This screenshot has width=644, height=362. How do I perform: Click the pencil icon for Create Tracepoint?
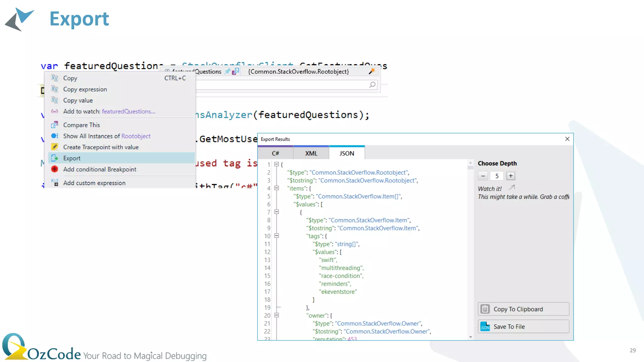55,147
